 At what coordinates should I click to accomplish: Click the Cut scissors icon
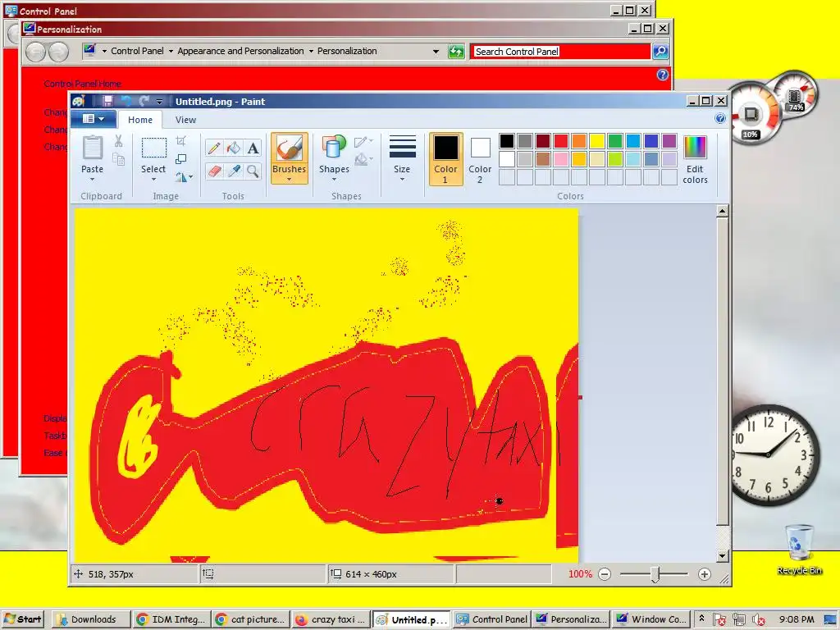point(118,141)
